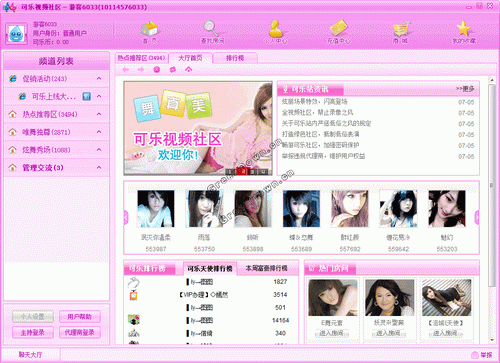Screen dimensions: 500x363
Task: Switch to 热点推荐区(3494) tab
Action: [x=141, y=58]
